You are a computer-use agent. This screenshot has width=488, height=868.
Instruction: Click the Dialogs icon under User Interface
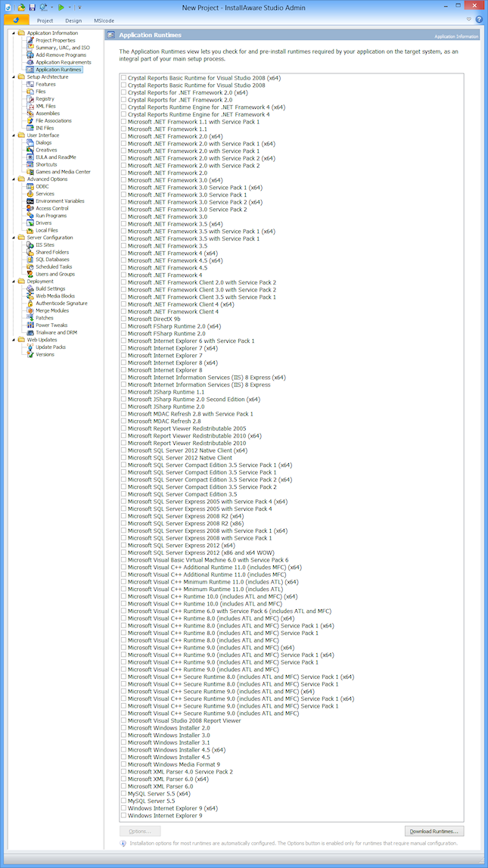click(x=31, y=143)
